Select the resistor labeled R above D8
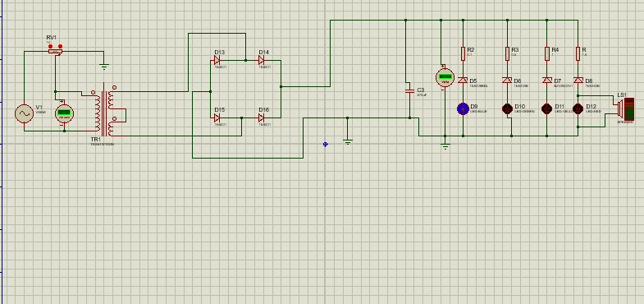The width and height of the screenshot is (644, 304). click(578, 53)
